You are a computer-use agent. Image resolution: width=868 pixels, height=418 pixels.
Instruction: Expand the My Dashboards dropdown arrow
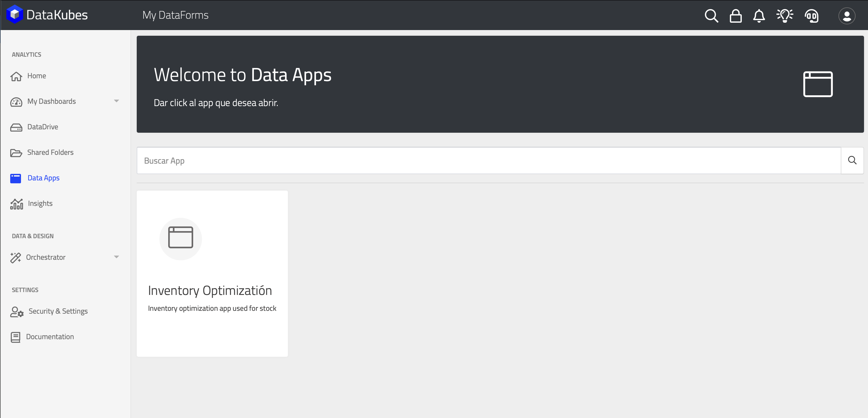point(116,101)
